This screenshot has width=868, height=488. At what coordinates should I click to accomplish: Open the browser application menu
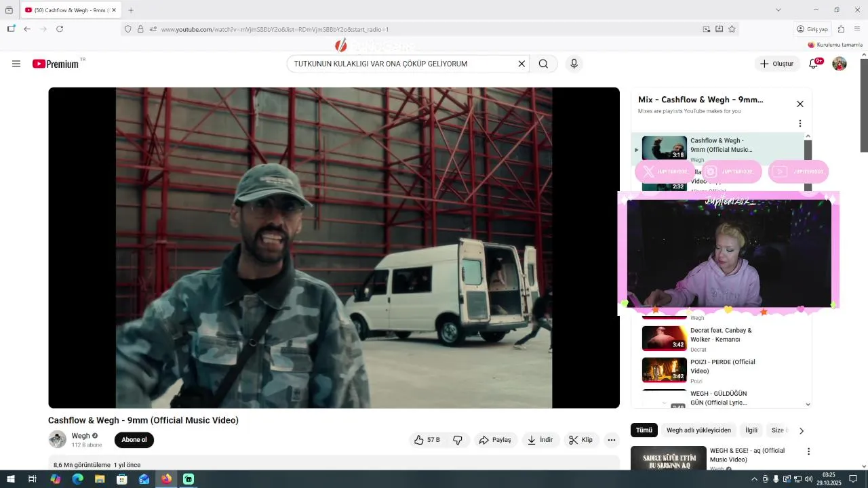pyautogui.click(x=857, y=29)
